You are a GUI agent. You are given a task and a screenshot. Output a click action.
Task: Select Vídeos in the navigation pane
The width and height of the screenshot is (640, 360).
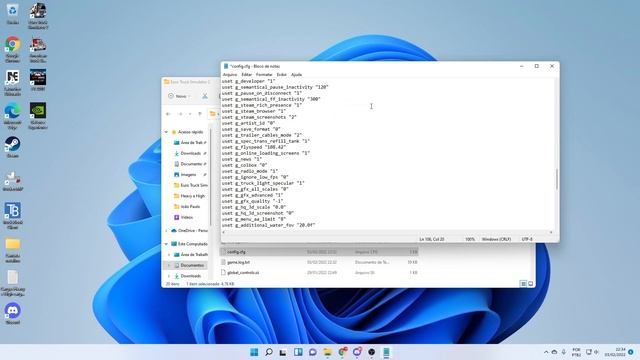pos(184,217)
